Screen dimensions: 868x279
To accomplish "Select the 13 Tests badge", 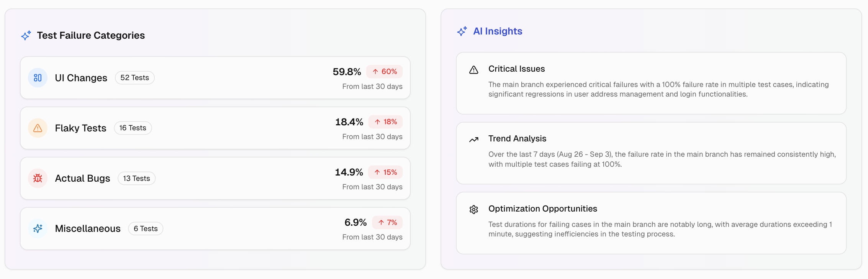I will click(x=136, y=178).
